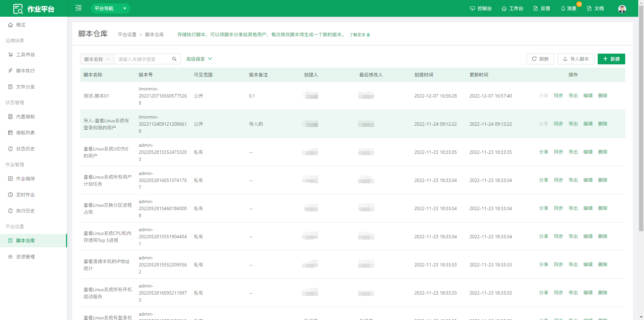Open 反馈 in the top bar
644x320 pixels.
point(542,8)
